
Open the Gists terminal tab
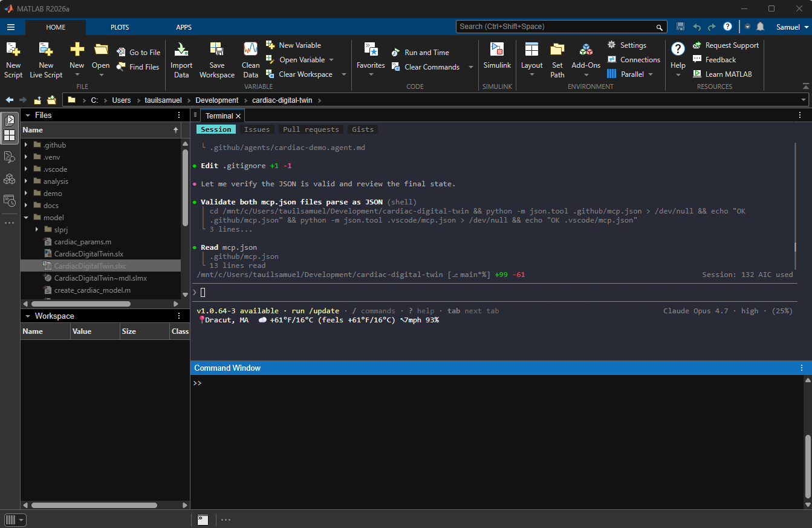[x=363, y=129]
